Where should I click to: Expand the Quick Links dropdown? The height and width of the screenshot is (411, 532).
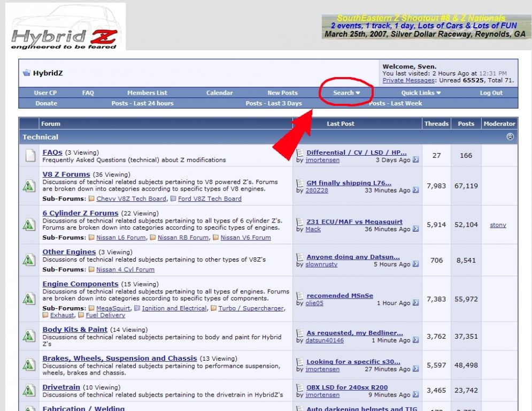pos(421,93)
